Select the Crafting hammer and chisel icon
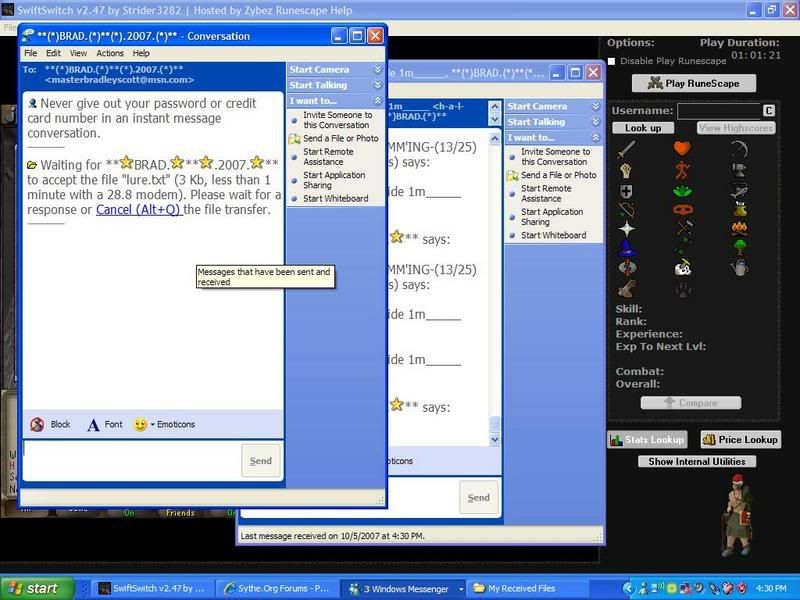The image size is (800, 600). [x=683, y=229]
